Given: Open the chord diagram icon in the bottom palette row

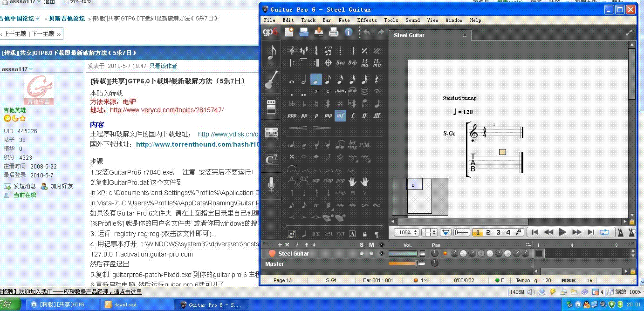Looking at the screenshot, I should point(292,234).
